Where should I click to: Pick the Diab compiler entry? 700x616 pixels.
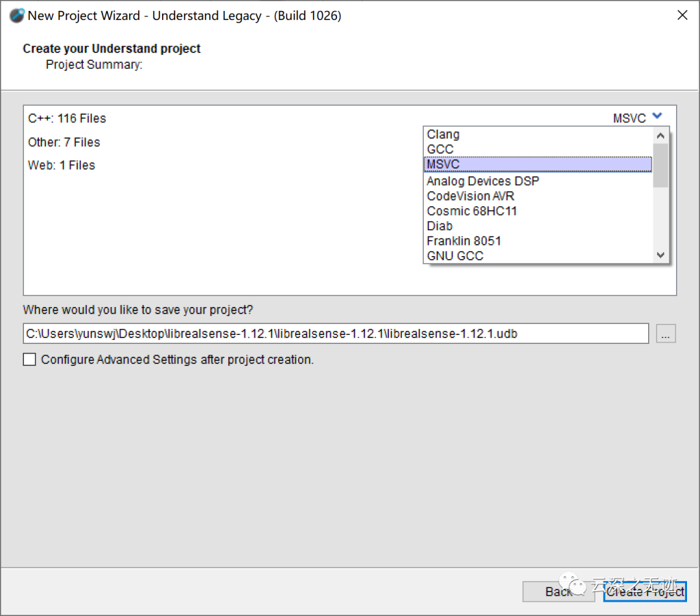(x=439, y=226)
